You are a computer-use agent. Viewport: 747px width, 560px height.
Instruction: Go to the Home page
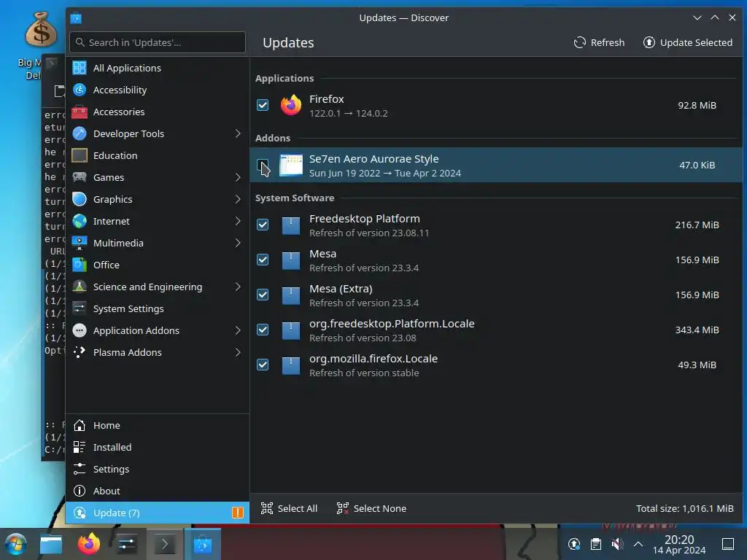pos(158,425)
